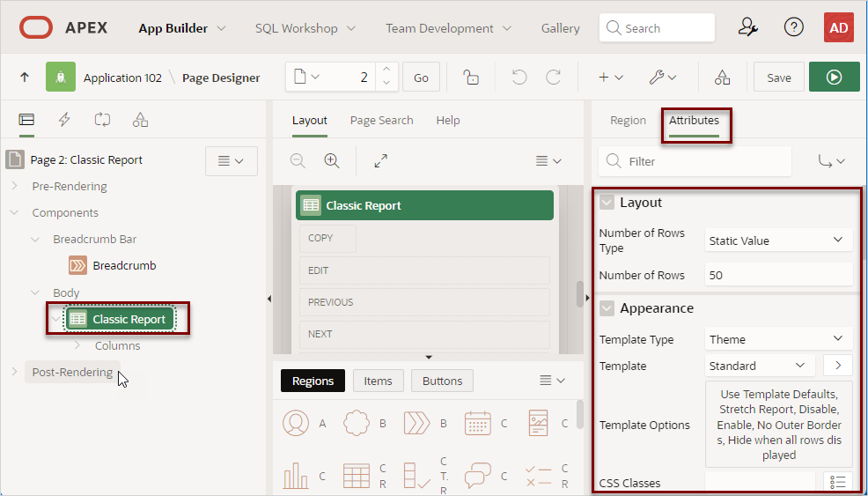868x496 pixels.
Task: Open the Gallery menu item
Action: point(560,28)
